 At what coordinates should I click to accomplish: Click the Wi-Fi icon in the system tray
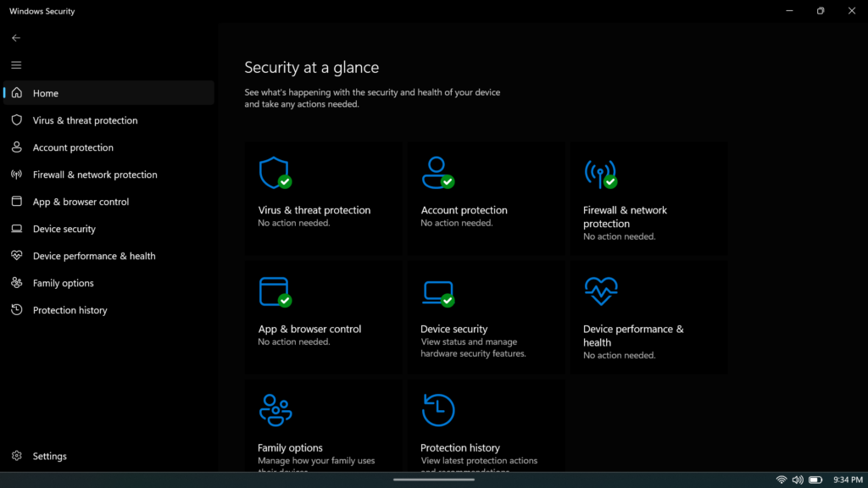tap(781, 480)
